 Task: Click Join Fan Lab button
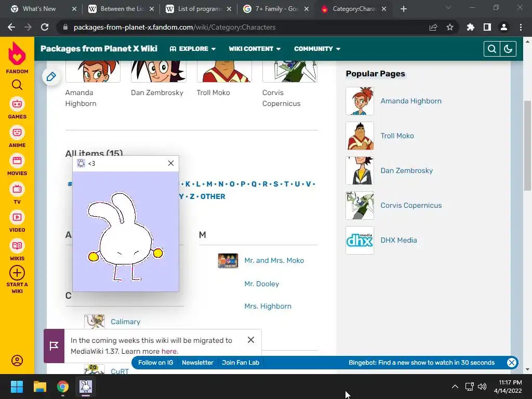[241, 362]
